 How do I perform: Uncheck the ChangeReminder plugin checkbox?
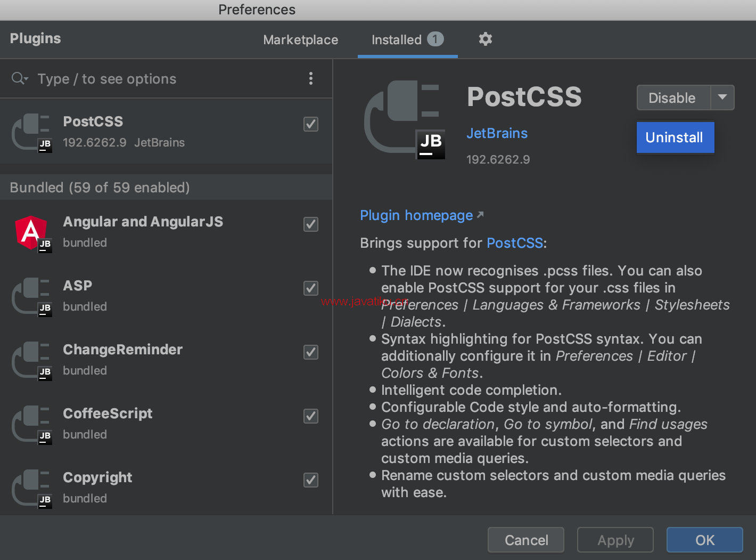tap(311, 352)
